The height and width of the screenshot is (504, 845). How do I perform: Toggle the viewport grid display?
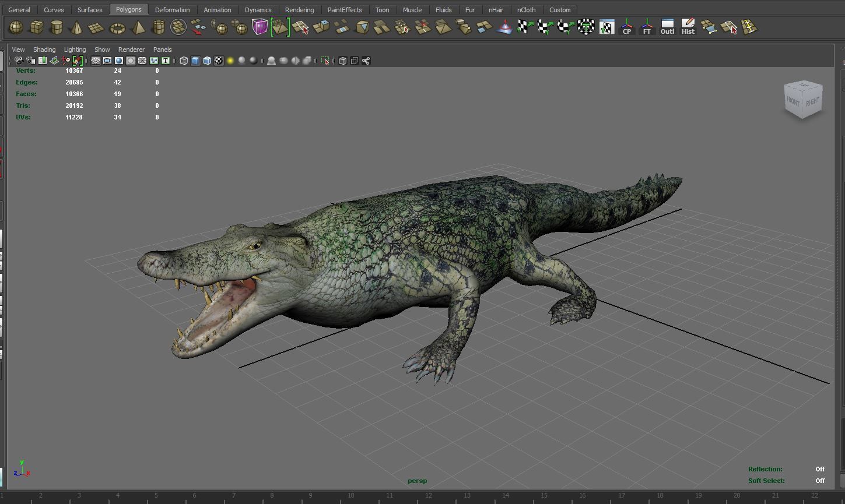point(96,61)
